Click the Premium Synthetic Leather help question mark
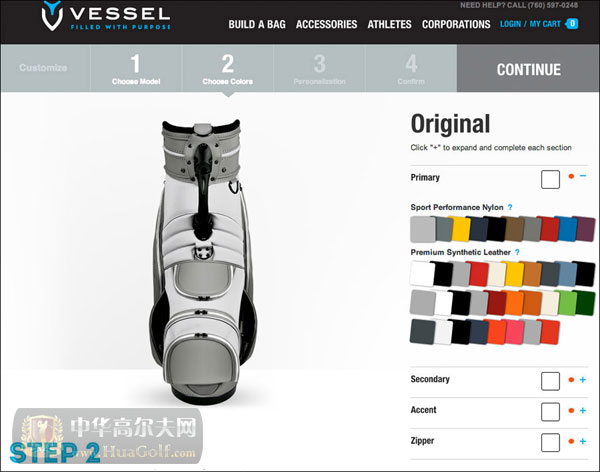Viewport: 600px width, 472px height. [517, 252]
